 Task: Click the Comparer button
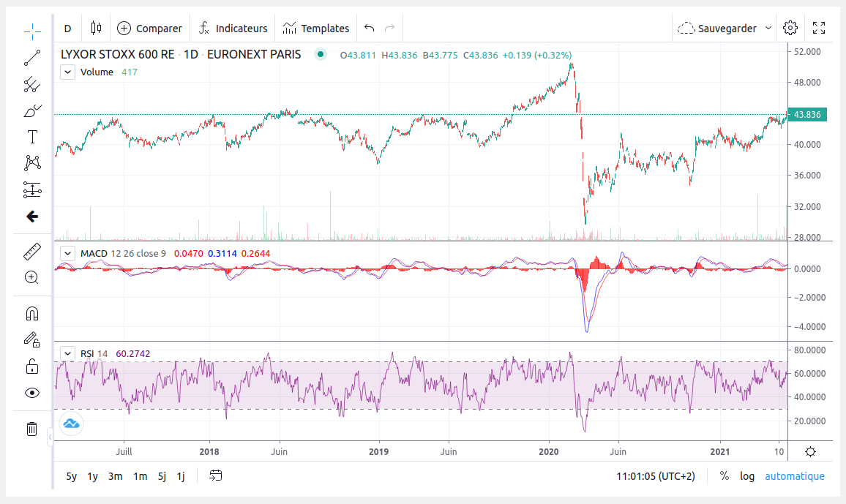[150, 28]
